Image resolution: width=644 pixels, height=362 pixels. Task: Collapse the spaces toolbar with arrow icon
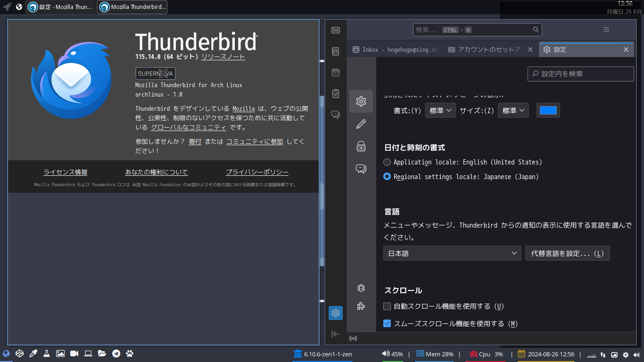coord(336,334)
